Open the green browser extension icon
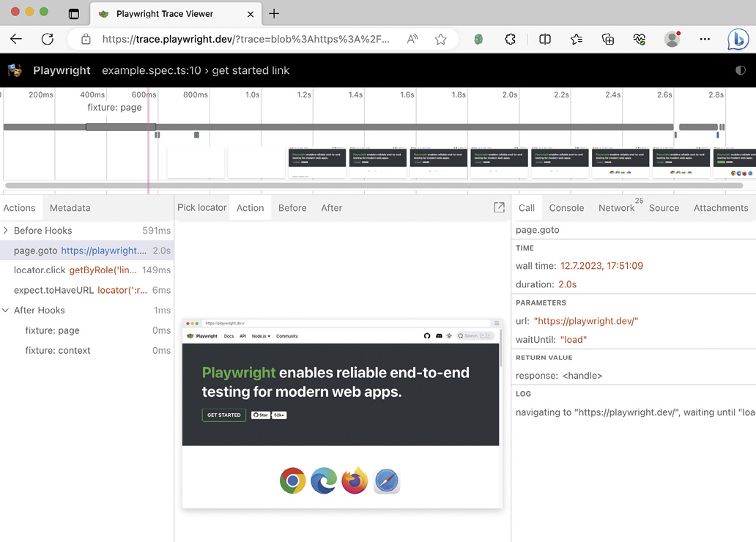The width and height of the screenshot is (756, 542). (x=478, y=39)
